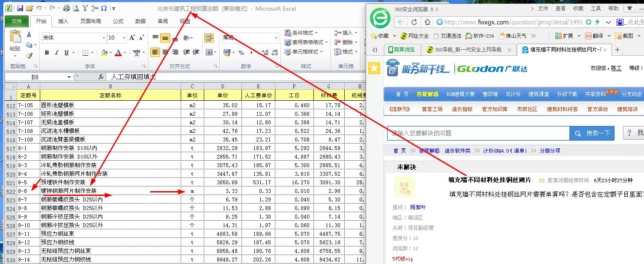Undo the last action in Excel
This screenshot has width=644, height=264.
pos(39,8)
